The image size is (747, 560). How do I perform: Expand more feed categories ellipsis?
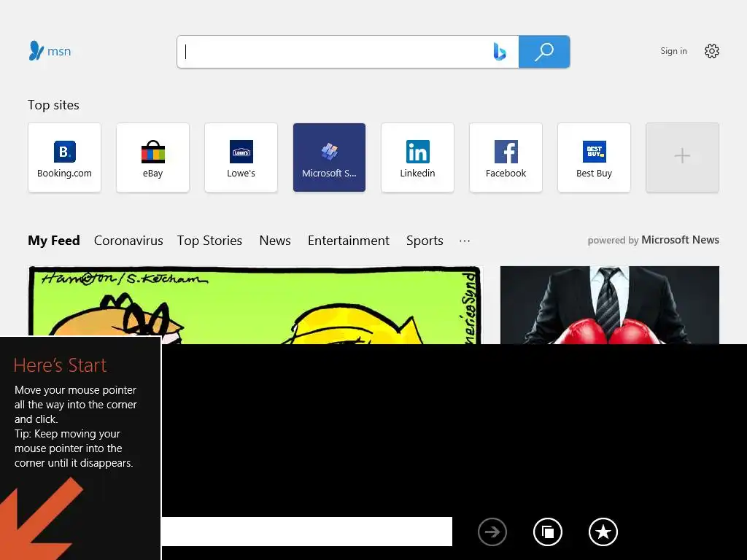tap(465, 241)
